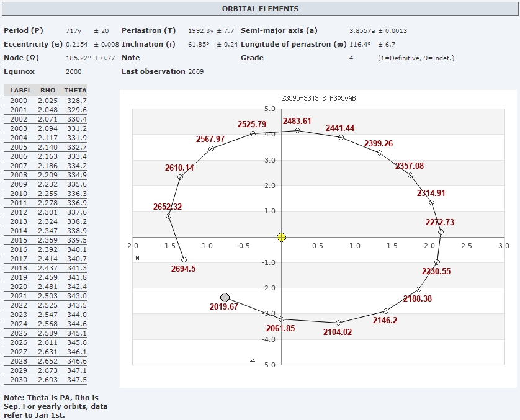Select the 2000 row in ephemeris table
The width and height of the screenshot is (520, 420).
(45, 101)
